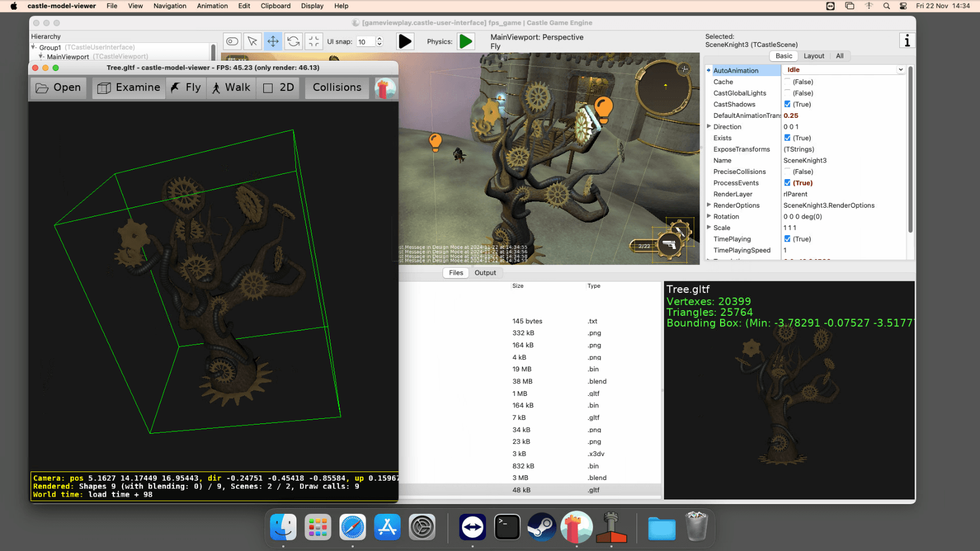
Task: Select the Move tool in the toolbar
Action: [x=273, y=41]
